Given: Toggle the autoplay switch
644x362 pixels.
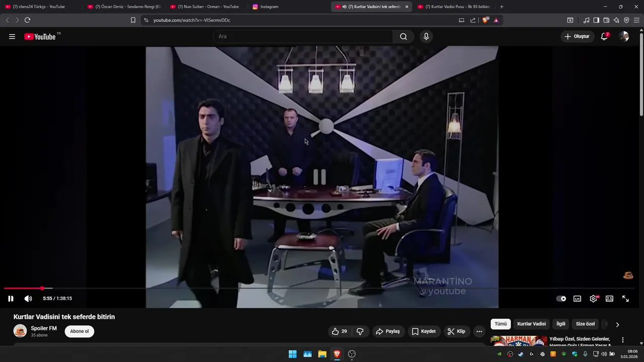Looking at the screenshot, I should pos(561,299).
